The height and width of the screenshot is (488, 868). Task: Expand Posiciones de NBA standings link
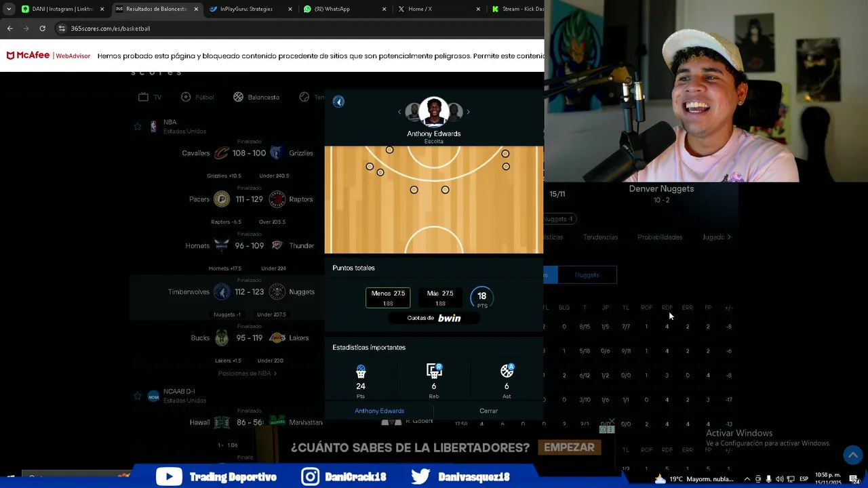click(248, 373)
